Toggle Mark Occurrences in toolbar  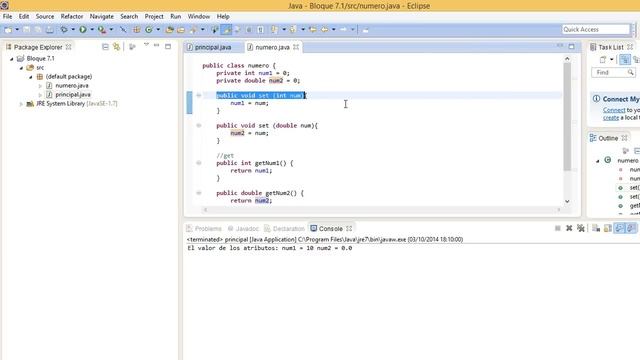pyautogui.click(x=226, y=29)
